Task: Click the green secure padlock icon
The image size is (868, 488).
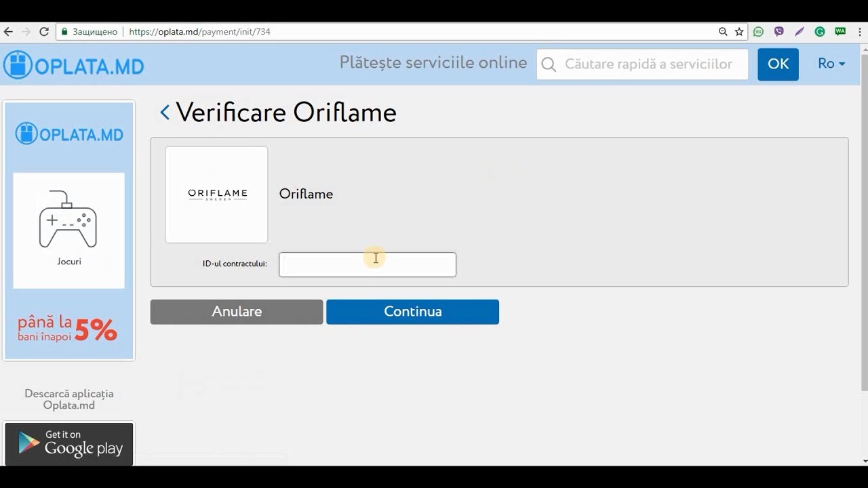Action: click(64, 32)
